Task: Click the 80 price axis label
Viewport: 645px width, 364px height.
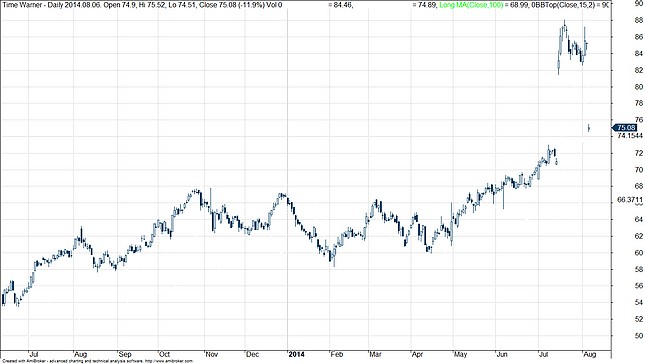Action: click(x=638, y=87)
